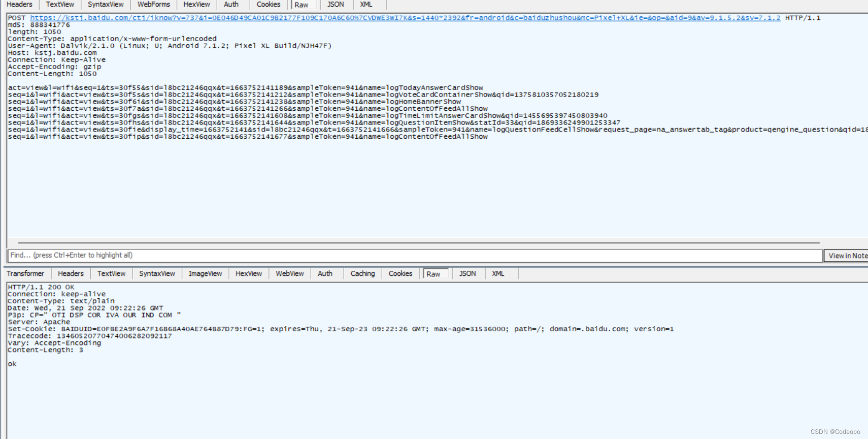Click the 'Date: Wed, 21 Sep 2022' line
The width and height of the screenshot is (868, 439).
[x=86, y=308]
